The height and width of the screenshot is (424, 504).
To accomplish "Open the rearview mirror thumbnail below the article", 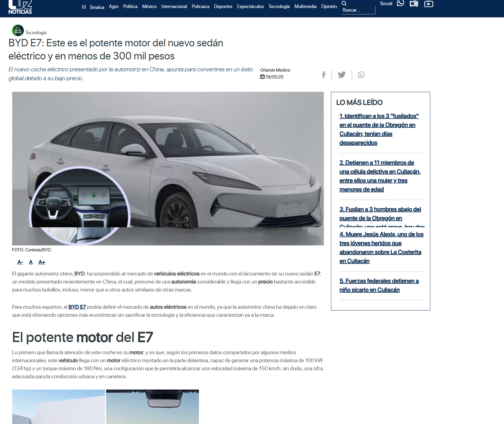I will [x=153, y=407].
